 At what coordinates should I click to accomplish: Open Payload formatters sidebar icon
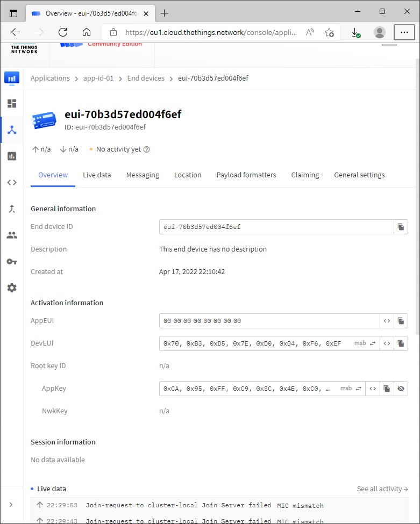point(12,182)
